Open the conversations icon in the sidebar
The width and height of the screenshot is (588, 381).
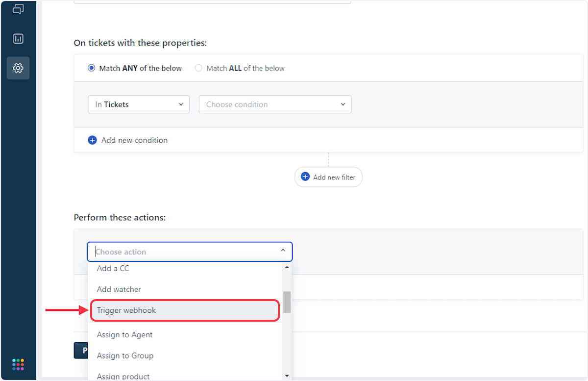click(x=18, y=9)
